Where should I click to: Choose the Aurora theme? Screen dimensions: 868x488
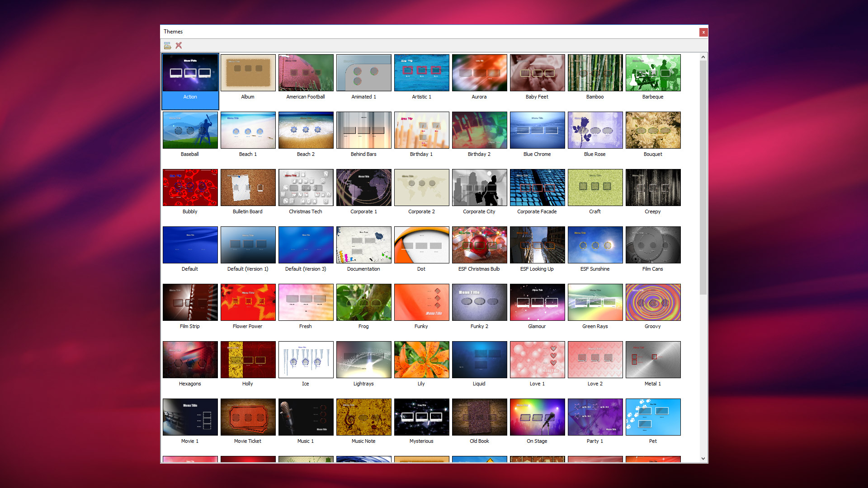tap(479, 72)
